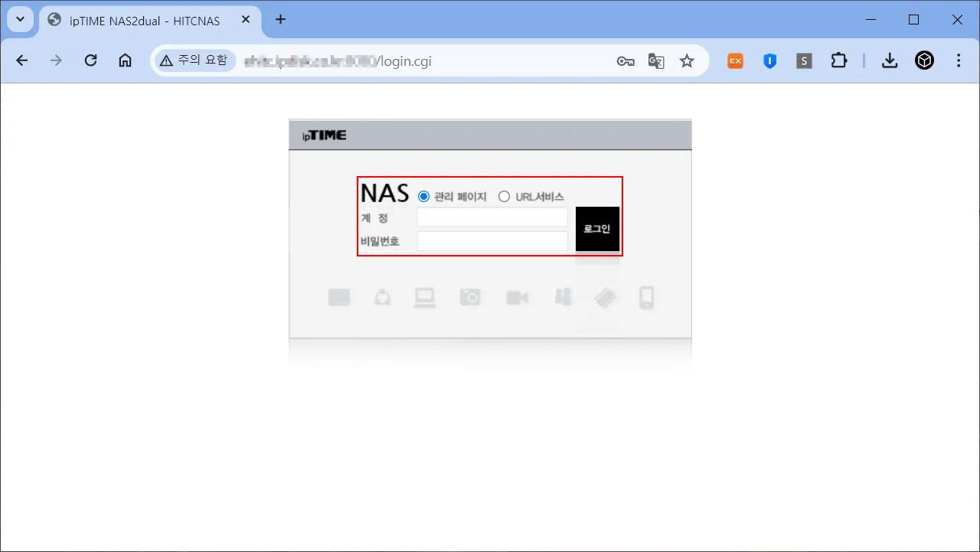Open the gray S extension icon
The width and height of the screenshot is (980, 552).
point(804,61)
